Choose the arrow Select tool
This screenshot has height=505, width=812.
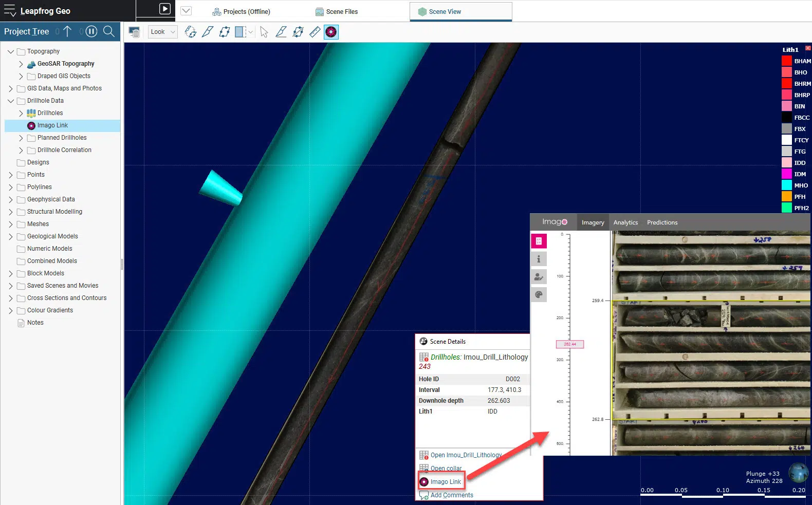[264, 32]
